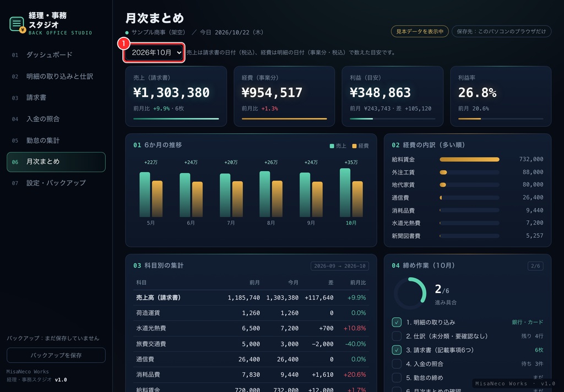Click the 5月 bars in chart
The height and width of the screenshot is (392, 564).
151,194
